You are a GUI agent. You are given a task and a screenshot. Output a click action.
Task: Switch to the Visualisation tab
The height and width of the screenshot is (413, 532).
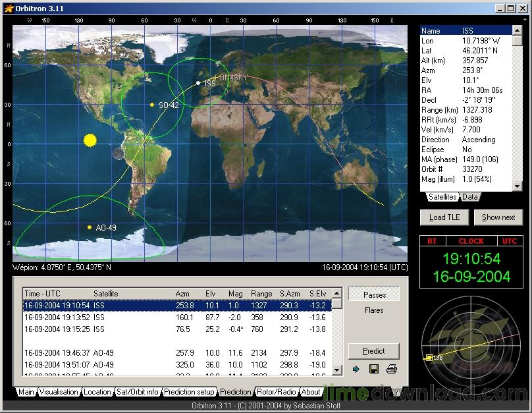[x=59, y=391]
